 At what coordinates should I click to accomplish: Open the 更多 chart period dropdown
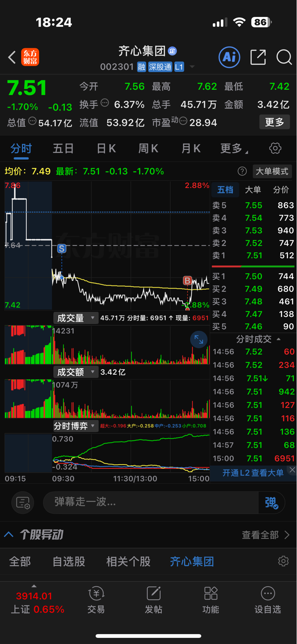[234, 148]
